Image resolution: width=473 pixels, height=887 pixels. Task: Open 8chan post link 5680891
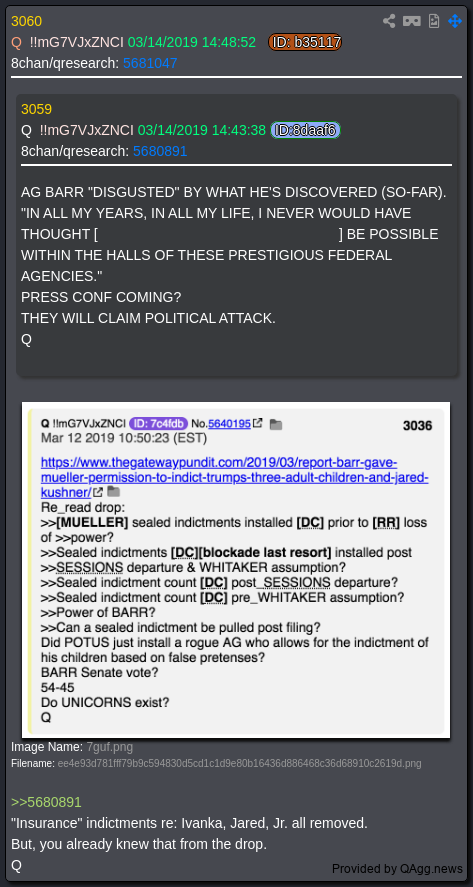pyautogui.click(x=160, y=152)
